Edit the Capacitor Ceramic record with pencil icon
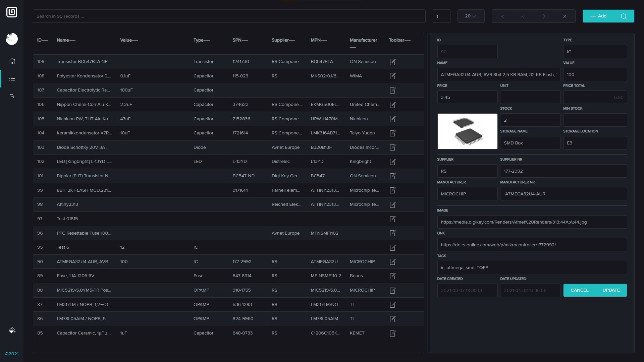This screenshot has width=644, height=362. [x=392, y=333]
